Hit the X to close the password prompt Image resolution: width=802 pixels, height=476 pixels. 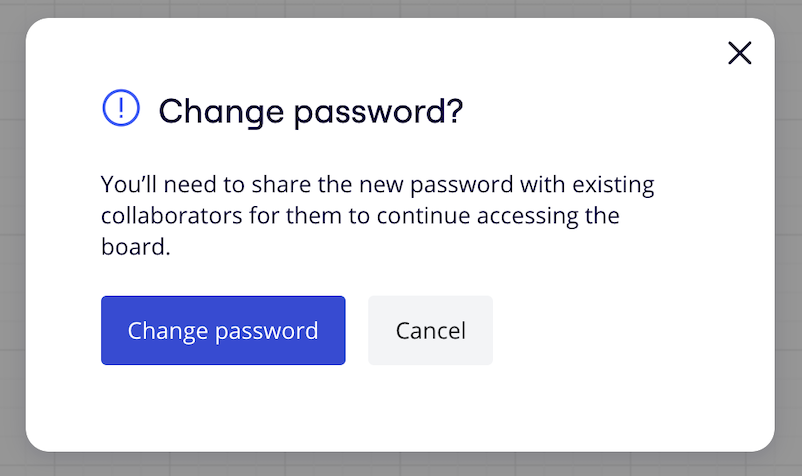739,53
